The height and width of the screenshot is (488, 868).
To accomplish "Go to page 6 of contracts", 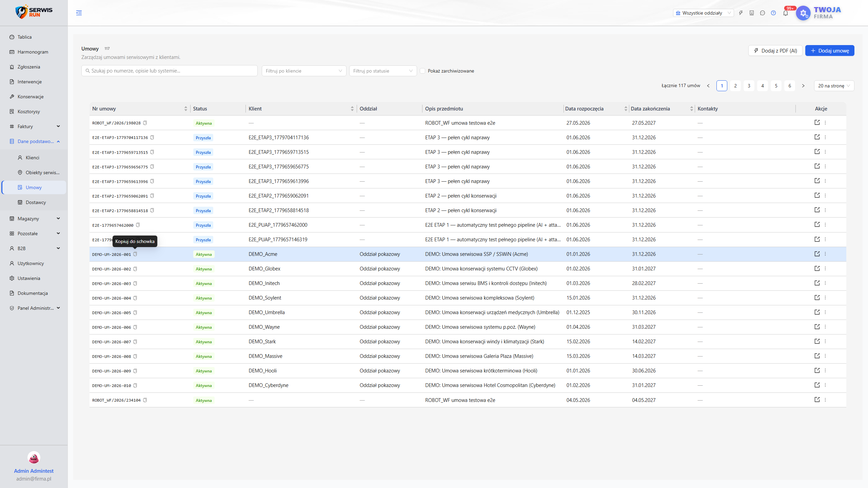I will coord(790,86).
